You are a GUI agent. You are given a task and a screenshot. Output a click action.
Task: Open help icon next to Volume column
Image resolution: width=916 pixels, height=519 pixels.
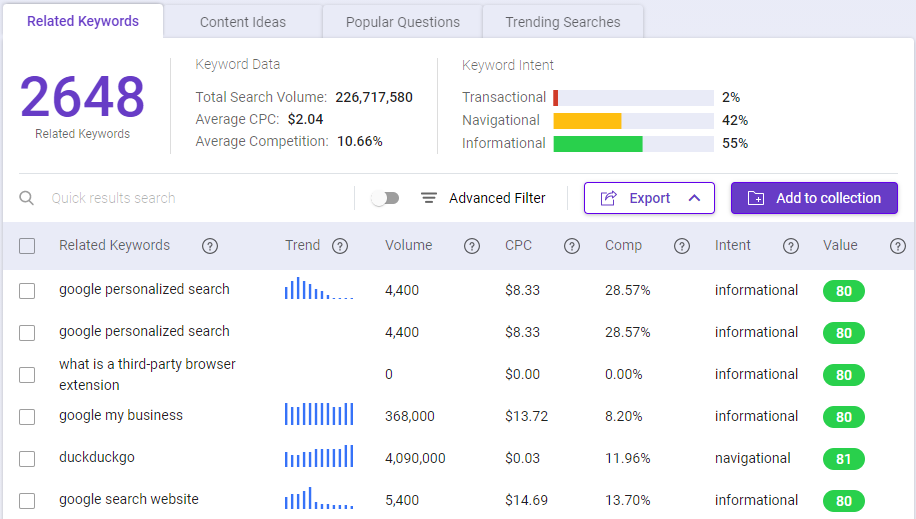[472, 246]
